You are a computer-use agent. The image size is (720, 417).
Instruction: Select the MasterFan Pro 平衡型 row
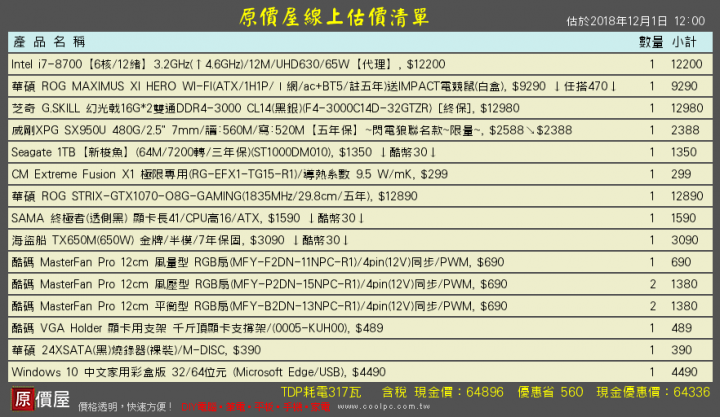pyautogui.click(x=360, y=306)
